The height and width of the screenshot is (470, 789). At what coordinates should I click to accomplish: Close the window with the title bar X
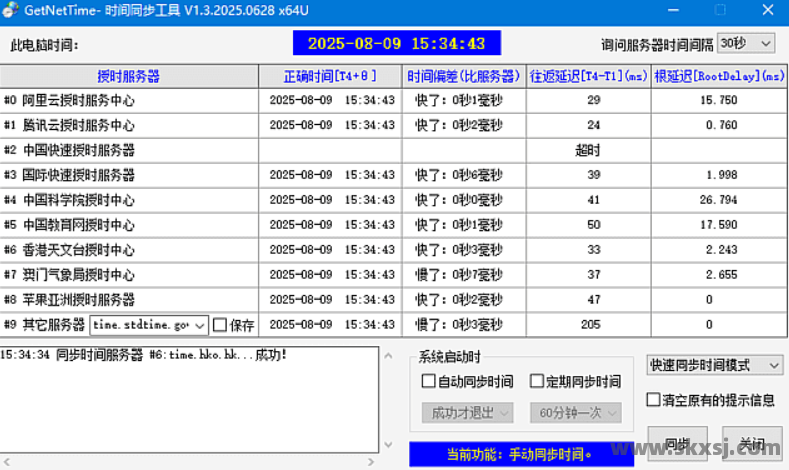click(x=766, y=10)
